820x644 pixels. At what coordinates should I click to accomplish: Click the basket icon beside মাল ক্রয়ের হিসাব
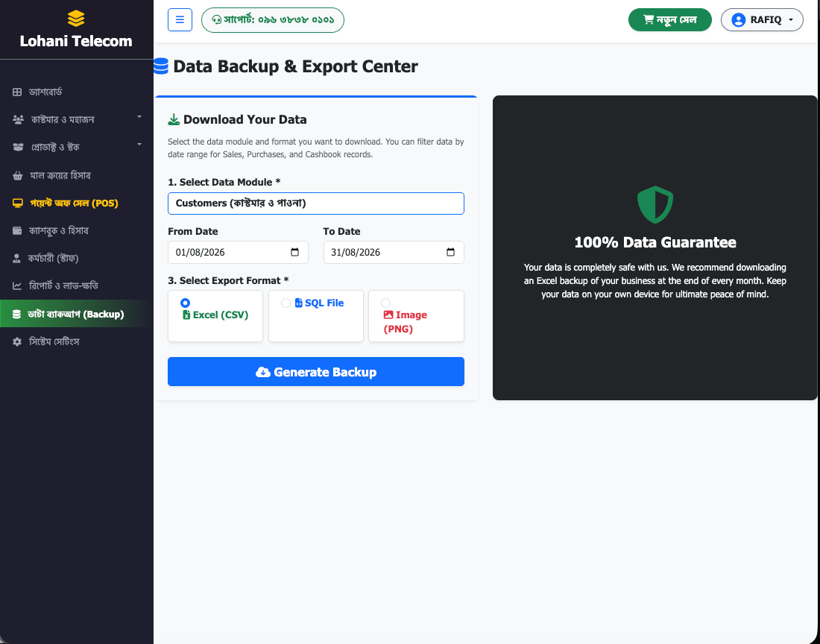tap(17, 176)
